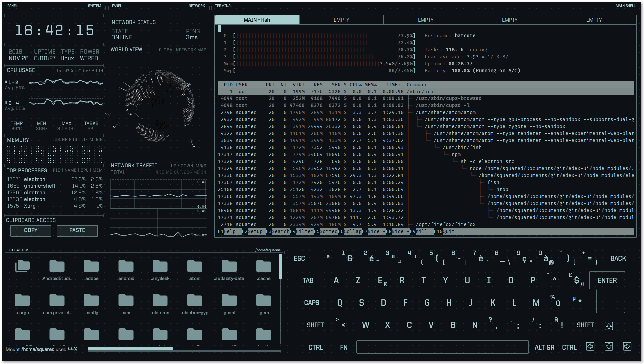This screenshot has height=364, width=644.
Task: Tap the ENTER key on virtual keyboard
Action: 607,280
